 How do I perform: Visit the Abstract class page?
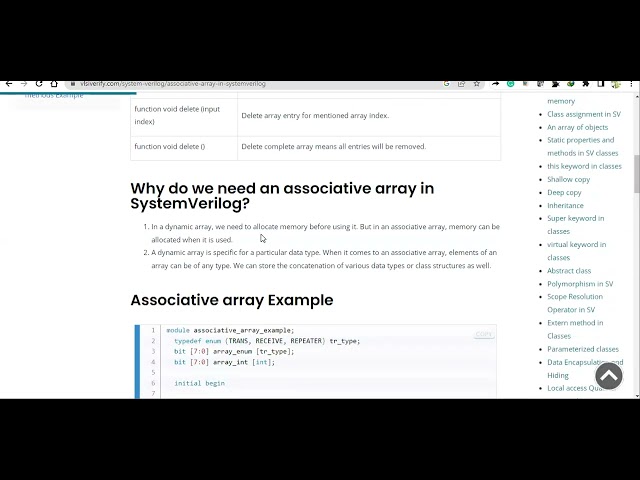569,271
